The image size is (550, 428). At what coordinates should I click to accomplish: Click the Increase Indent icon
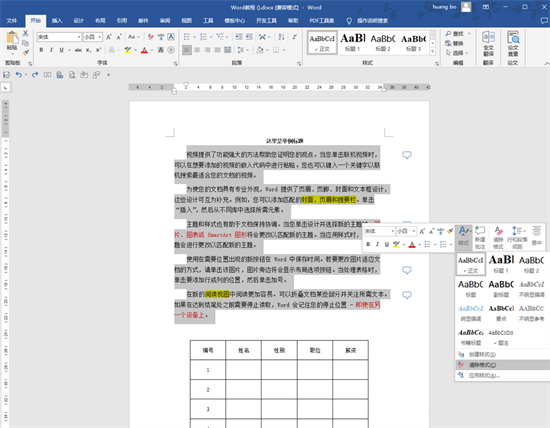click(x=249, y=37)
